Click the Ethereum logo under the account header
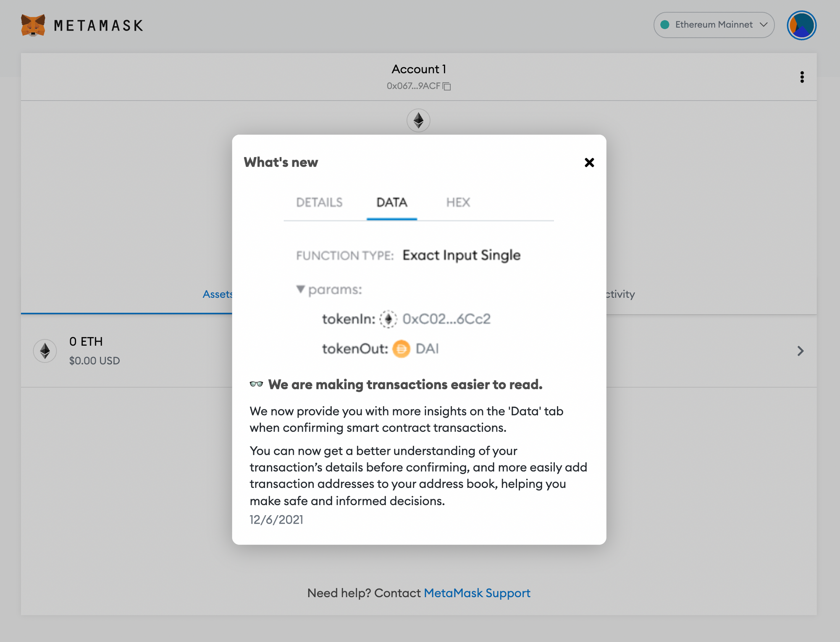Viewport: 840px width, 642px height. click(x=418, y=121)
